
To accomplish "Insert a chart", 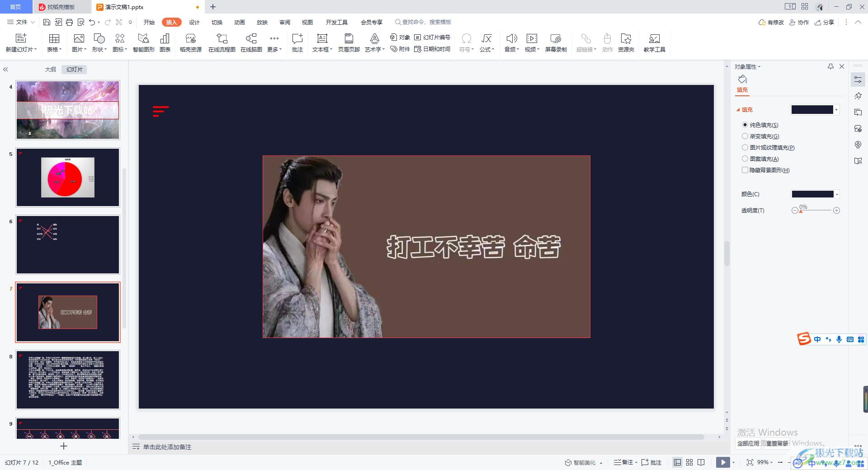I will 165,43.
